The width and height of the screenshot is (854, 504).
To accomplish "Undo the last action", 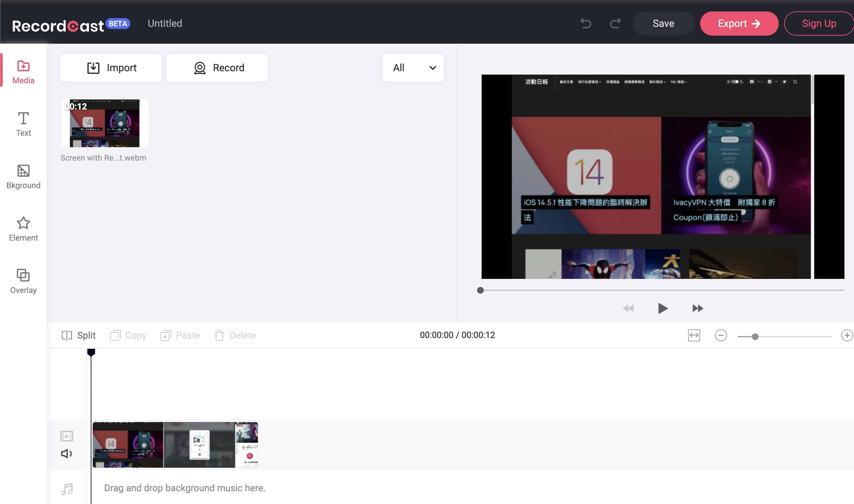I will (x=586, y=24).
